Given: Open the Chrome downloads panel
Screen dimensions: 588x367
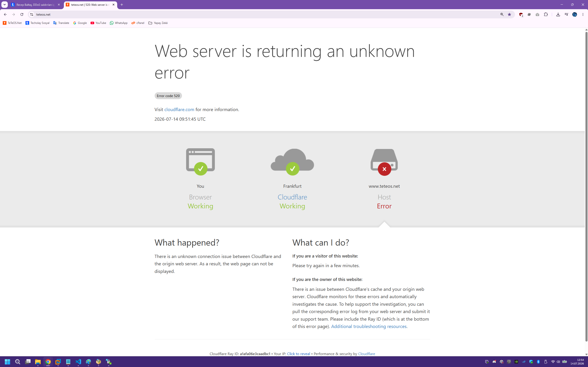Looking at the screenshot, I should [558, 14].
